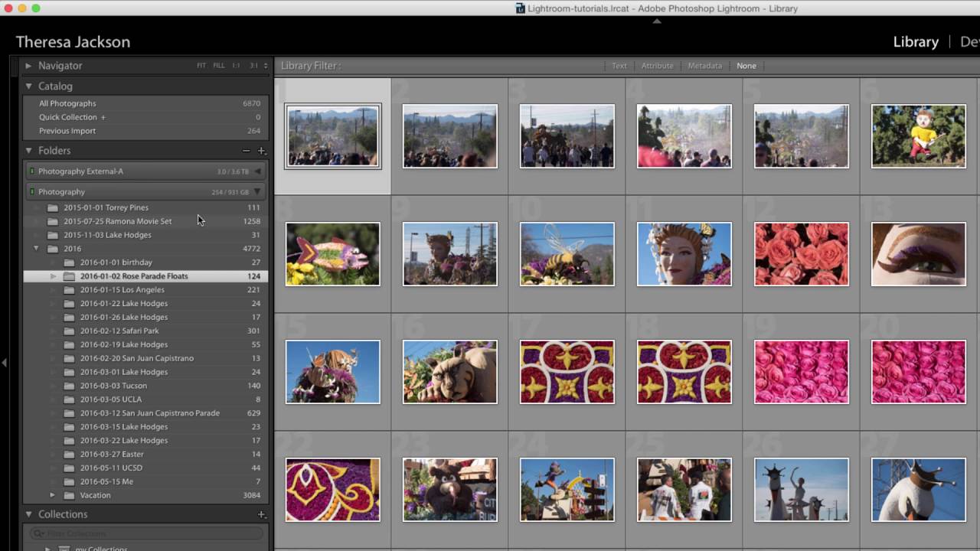The height and width of the screenshot is (551, 980).
Task: Set Navigator zoom to FIT
Action: coord(201,66)
